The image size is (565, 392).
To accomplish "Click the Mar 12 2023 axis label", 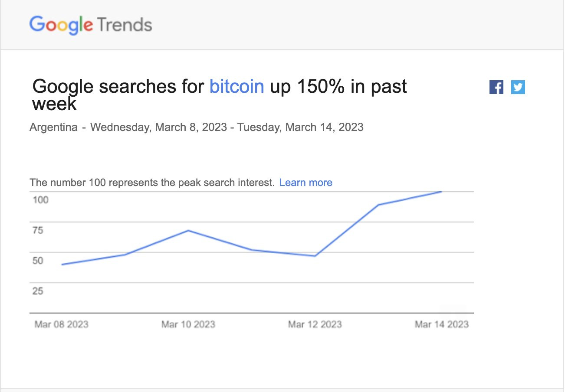I will pyautogui.click(x=315, y=324).
